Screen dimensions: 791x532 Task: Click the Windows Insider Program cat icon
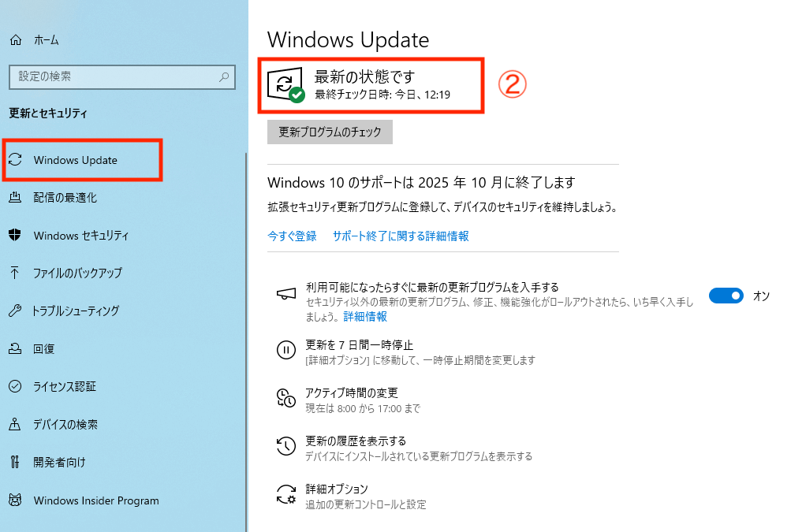[x=15, y=500]
